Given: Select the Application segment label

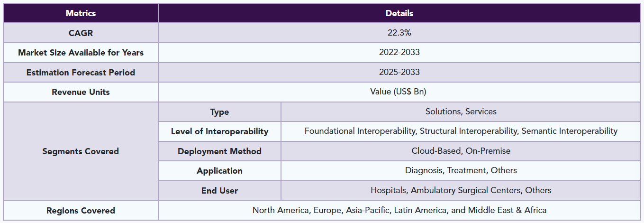Looking at the screenshot, I should [x=219, y=171].
